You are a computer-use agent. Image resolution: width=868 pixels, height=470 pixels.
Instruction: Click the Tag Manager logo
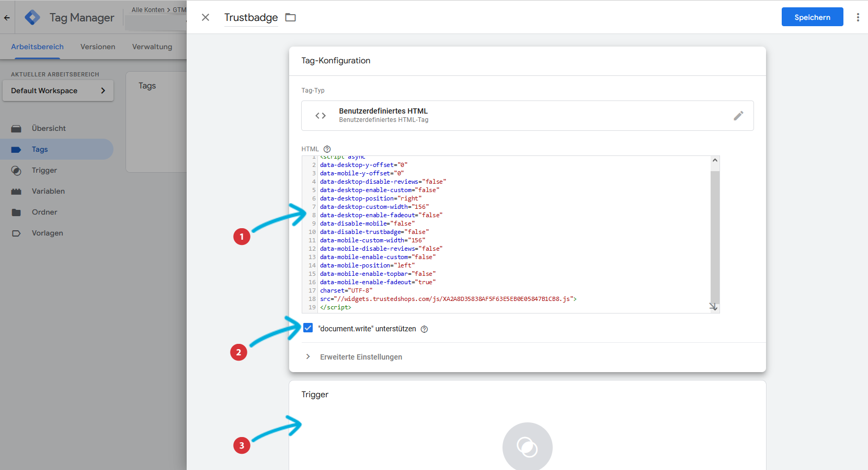32,17
